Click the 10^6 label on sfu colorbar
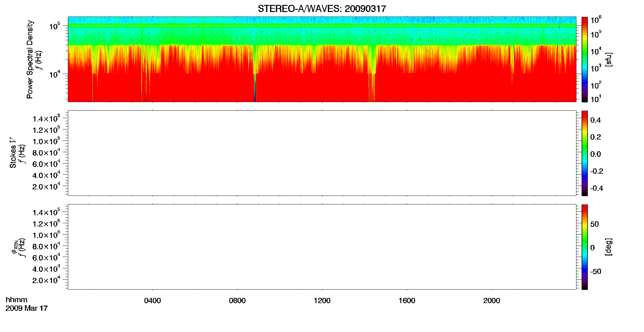The width and height of the screenshot is (644, 332). pos(595,20)
